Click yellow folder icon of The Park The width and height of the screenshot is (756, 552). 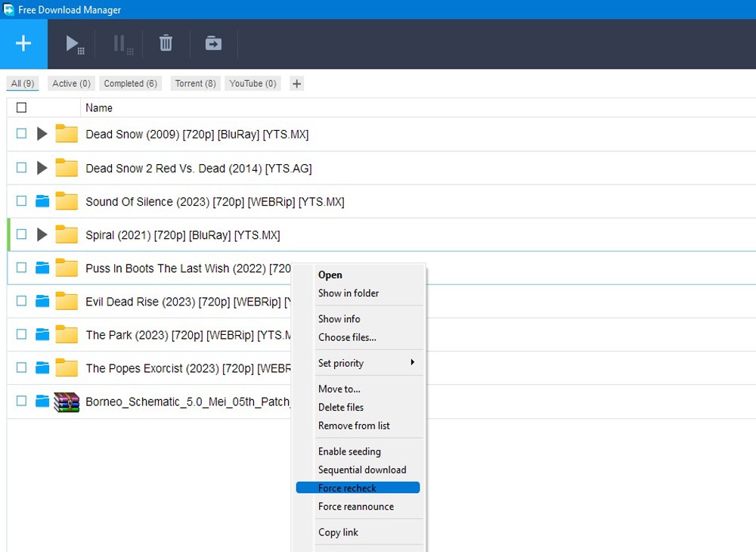point(66,334)
